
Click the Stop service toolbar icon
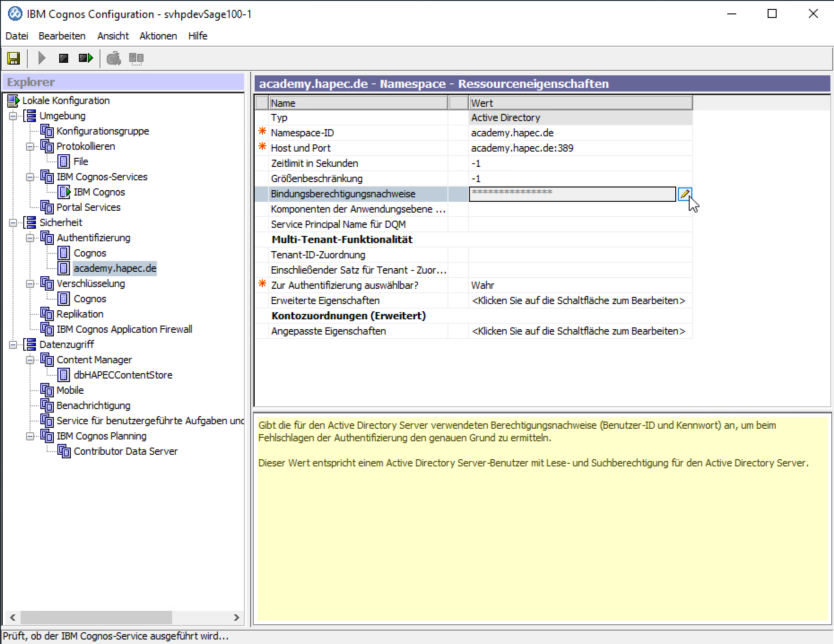(64, 58)
